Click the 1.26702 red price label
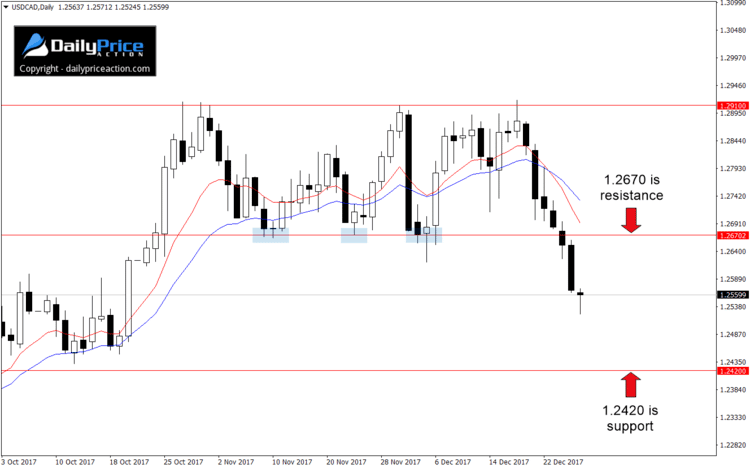Viewport: 750px width, 469px height. pyautogui.click(x=733, y=235)
